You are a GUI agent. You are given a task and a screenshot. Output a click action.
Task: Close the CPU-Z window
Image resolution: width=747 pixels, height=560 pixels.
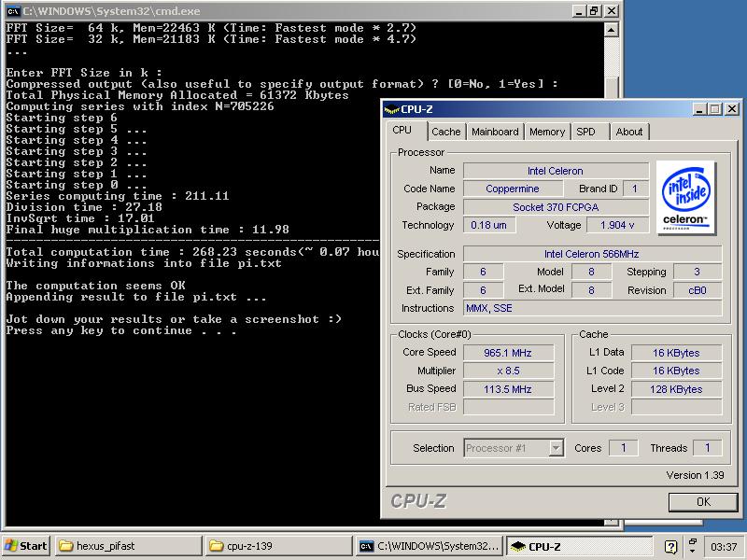click(x=732, y=109)
